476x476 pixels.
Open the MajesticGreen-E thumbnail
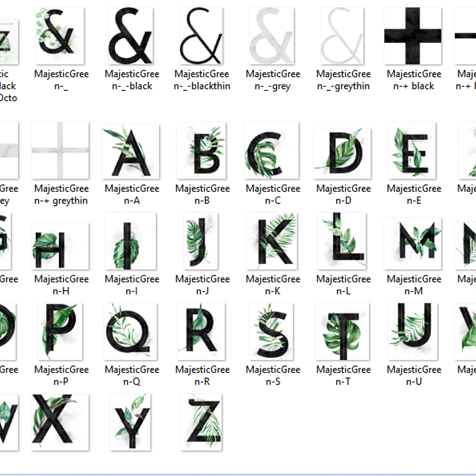click(x=413, y=151)
